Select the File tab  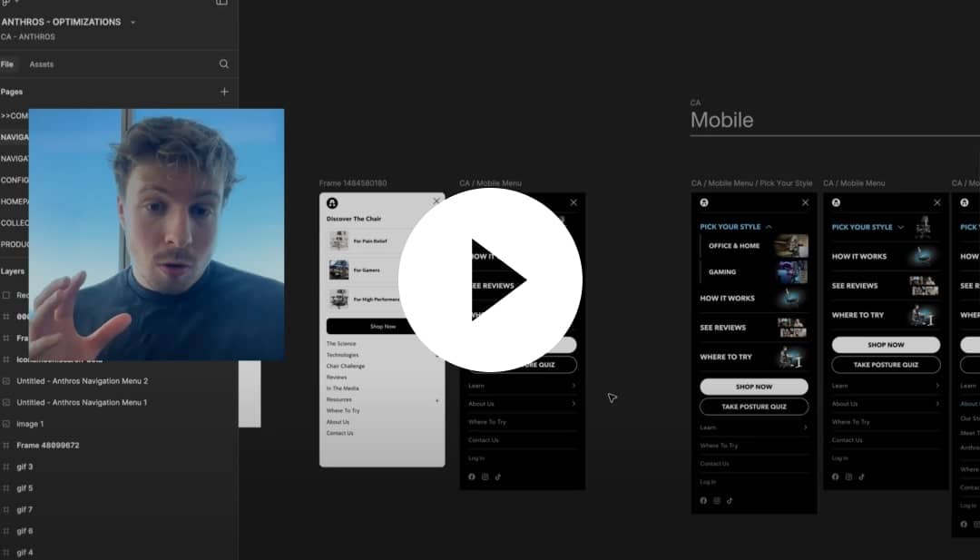point(7,64)
